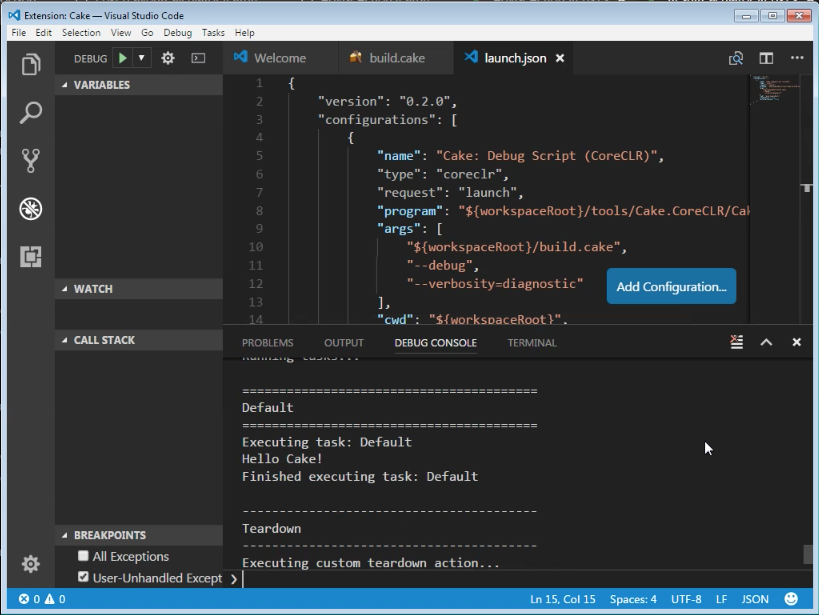This screenshot has height=615, width=819.
Task: Open the File menu
Action: tap(19, 32)
